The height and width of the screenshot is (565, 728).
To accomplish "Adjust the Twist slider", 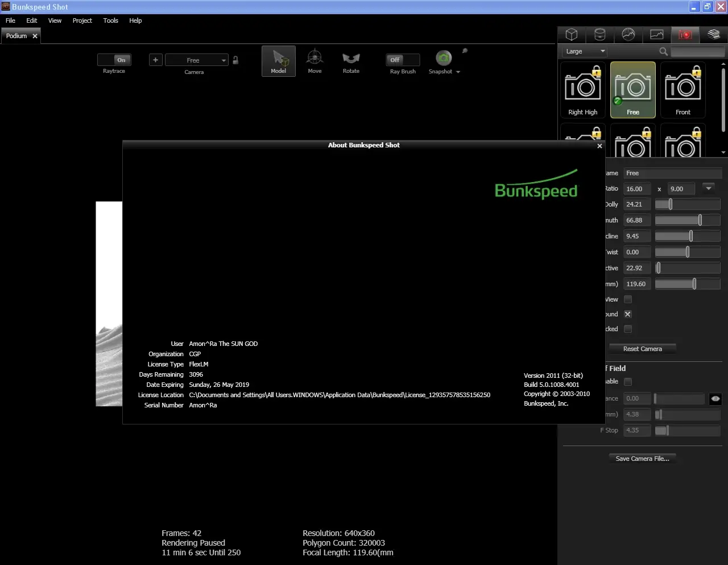I will click(x=688, y=252).
